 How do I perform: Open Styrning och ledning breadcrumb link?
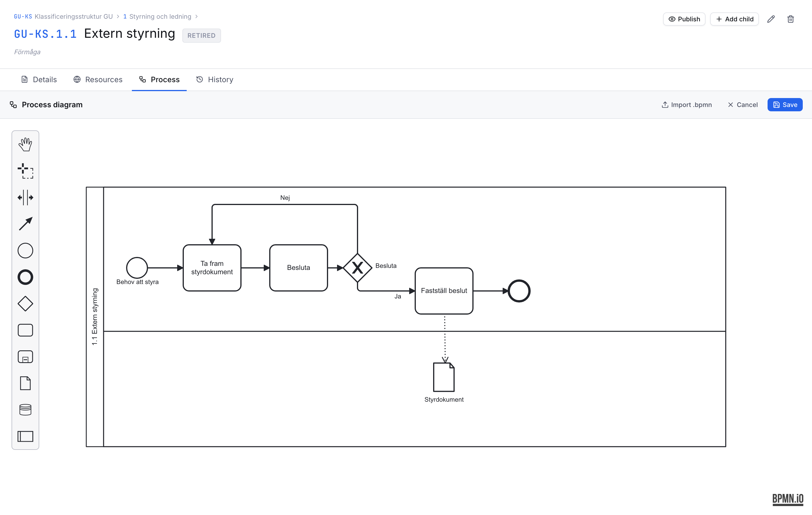point(157,16)
